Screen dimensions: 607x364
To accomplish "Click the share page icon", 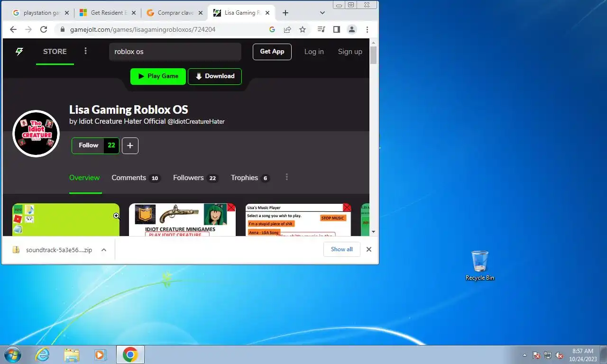I will (287, 29).
